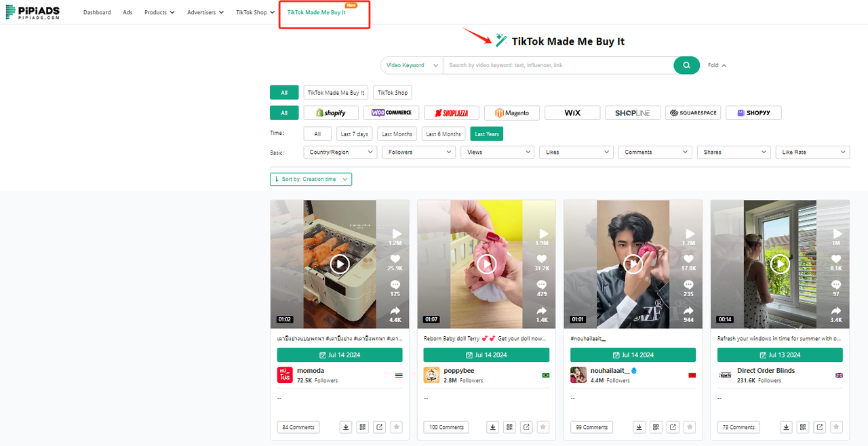The height and width of the screenshot is (446, 868).
Task: Star the Direct Order Blinds video
Action: pyautogui.click(x=837, y=427)
